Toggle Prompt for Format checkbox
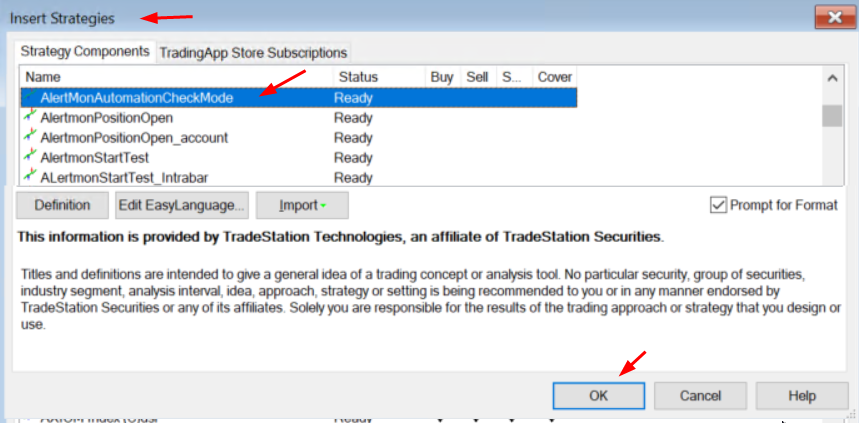The height and width of the screenshot is (423, 859). coord(718,205)
